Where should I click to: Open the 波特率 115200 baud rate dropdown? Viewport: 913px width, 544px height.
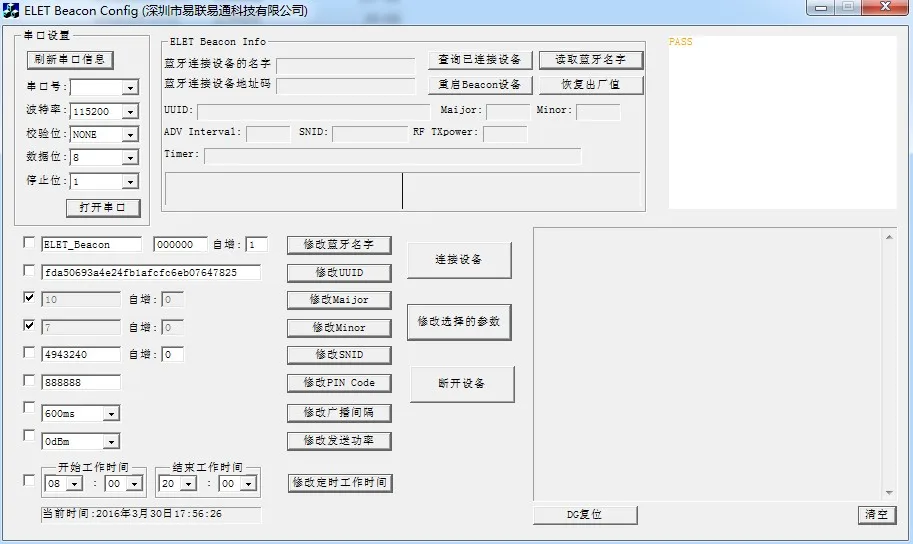coord(130,111)
